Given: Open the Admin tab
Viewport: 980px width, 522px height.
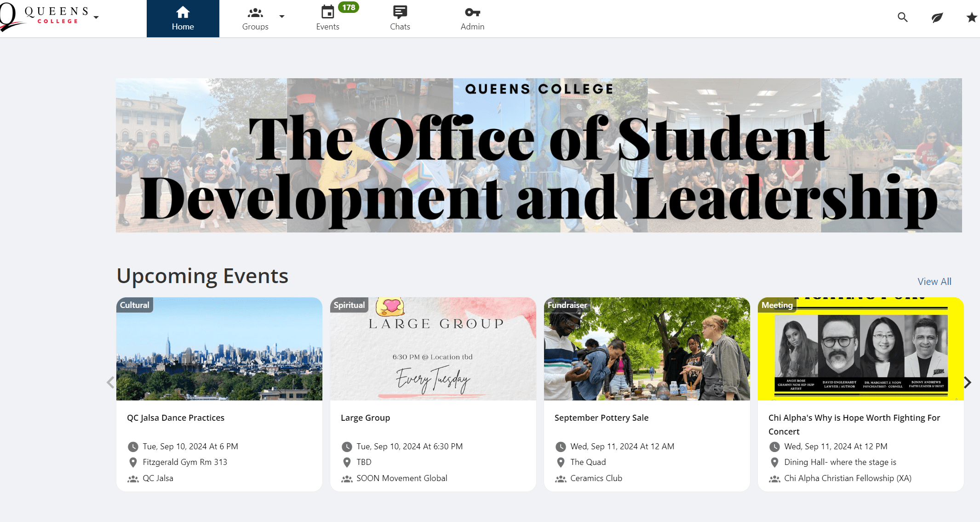Looking at the screenshot, I should [472, 19].
